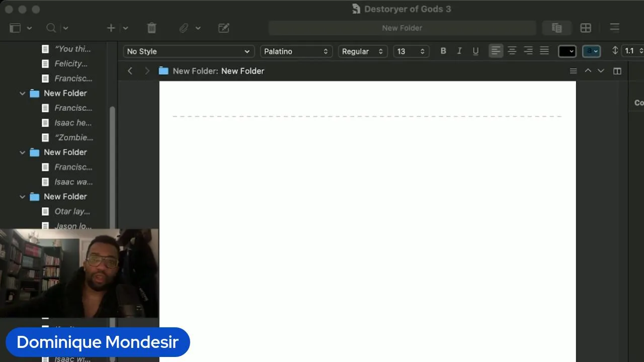Click document icon beside "Zombie..."
This screenshot has height=362, width=644.
click(x=45, y=137)
